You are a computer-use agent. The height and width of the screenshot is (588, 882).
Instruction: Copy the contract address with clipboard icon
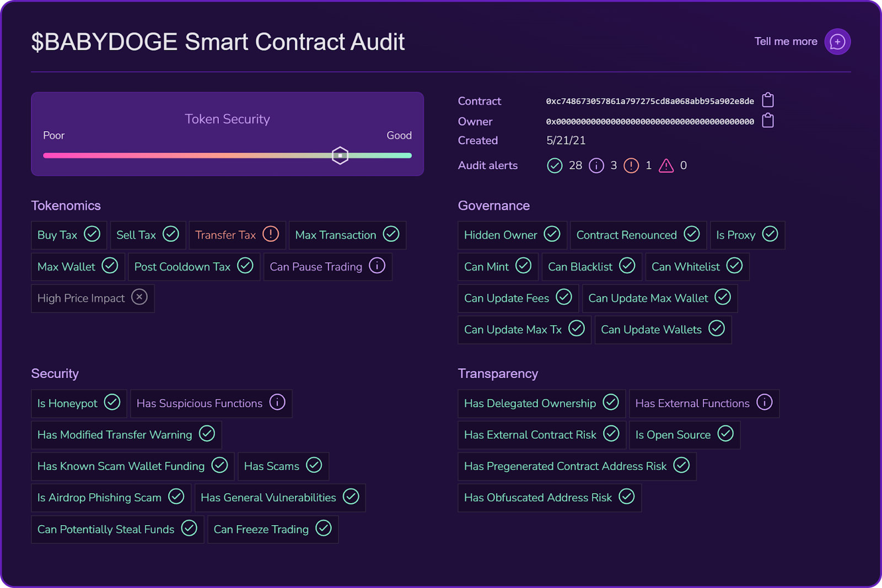tap(768, 100)
